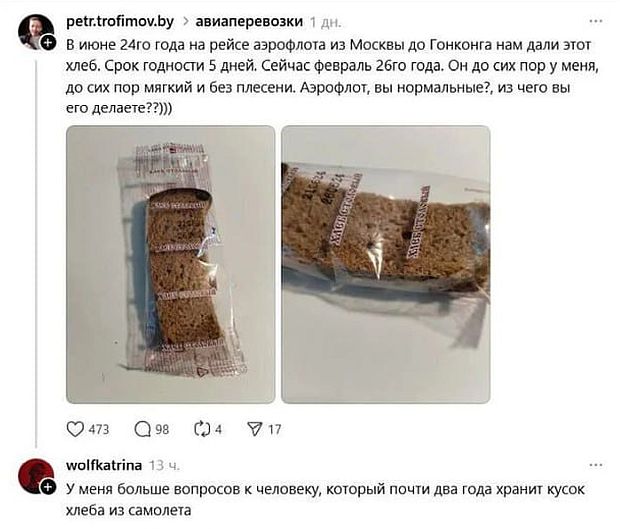The height and width of the screenshot is (529, 620).
Task: Click the 13 ч. reply timestamp
Action: (x=164, y=466)
